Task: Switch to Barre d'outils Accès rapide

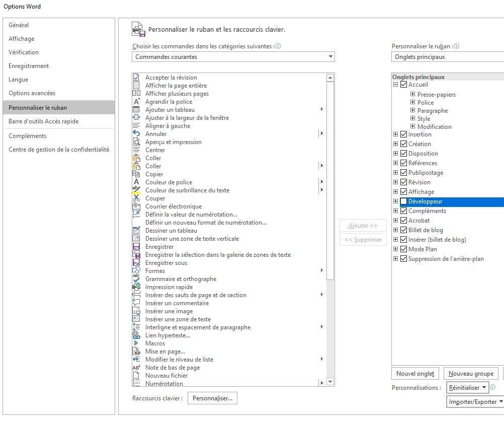Action: click(x=43, y=121)
